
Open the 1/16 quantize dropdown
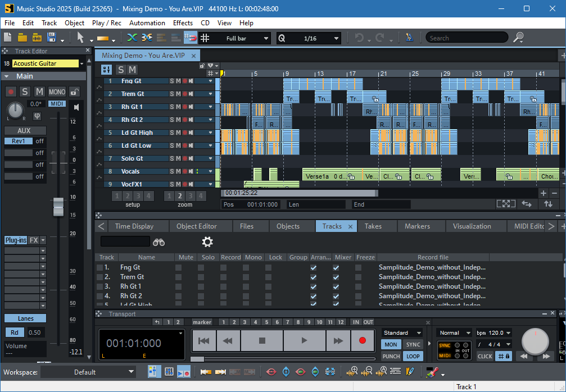[337, 38]
